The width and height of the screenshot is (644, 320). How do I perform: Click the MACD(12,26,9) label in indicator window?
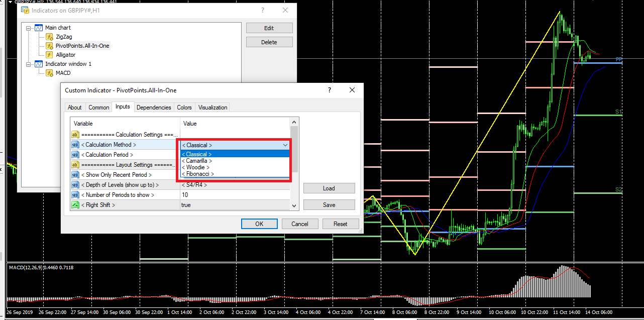click(x=41, y=267)
